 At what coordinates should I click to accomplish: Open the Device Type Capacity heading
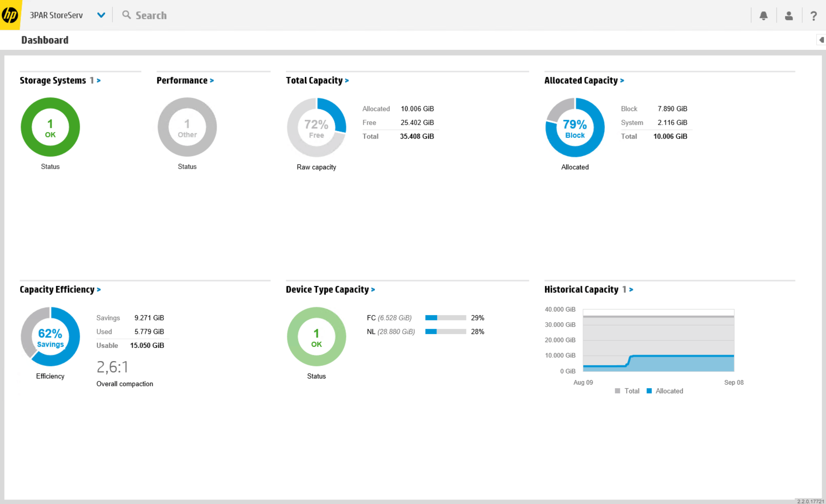[327, 289]
